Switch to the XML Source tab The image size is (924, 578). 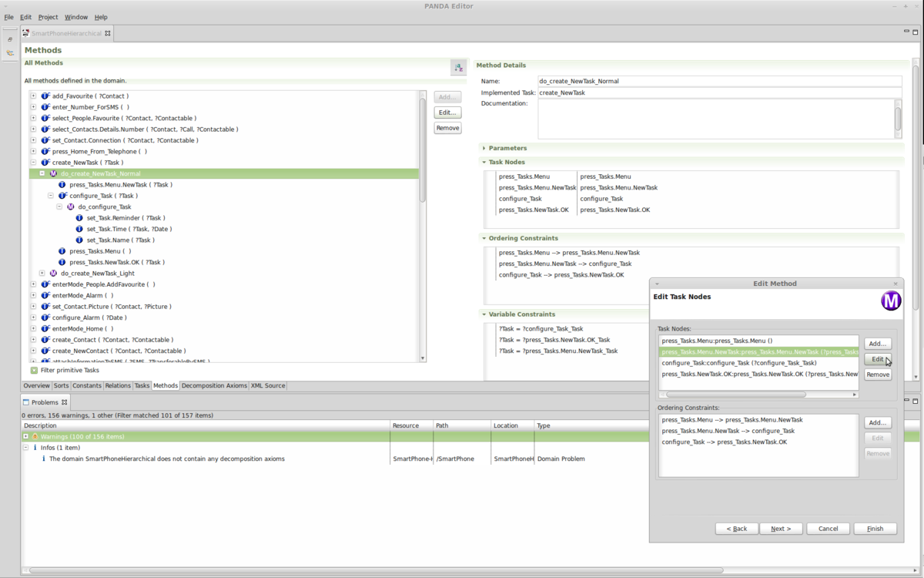[267, 385]
